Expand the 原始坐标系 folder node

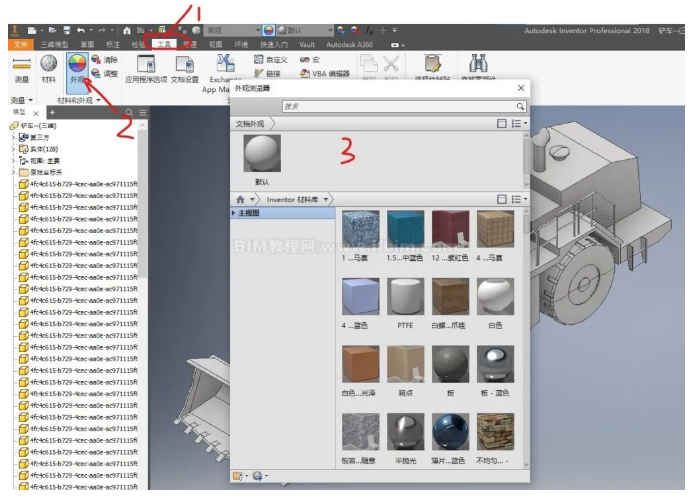pos(13,172)
